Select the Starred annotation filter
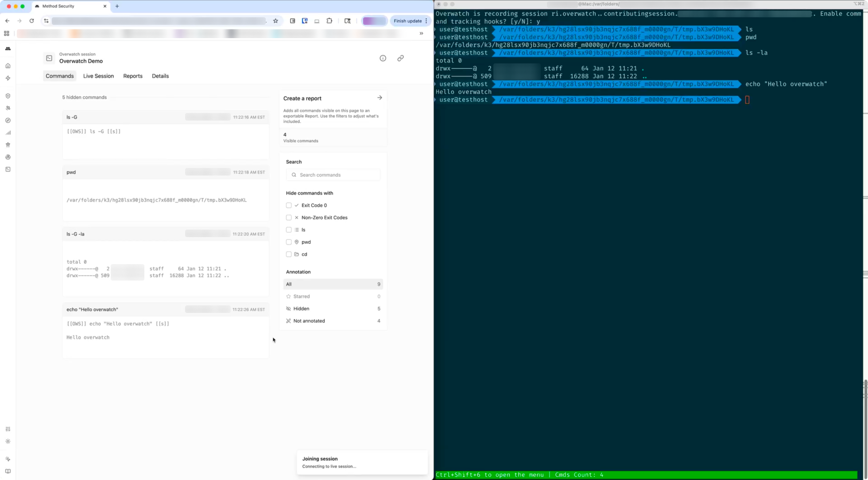 [301, 297]
